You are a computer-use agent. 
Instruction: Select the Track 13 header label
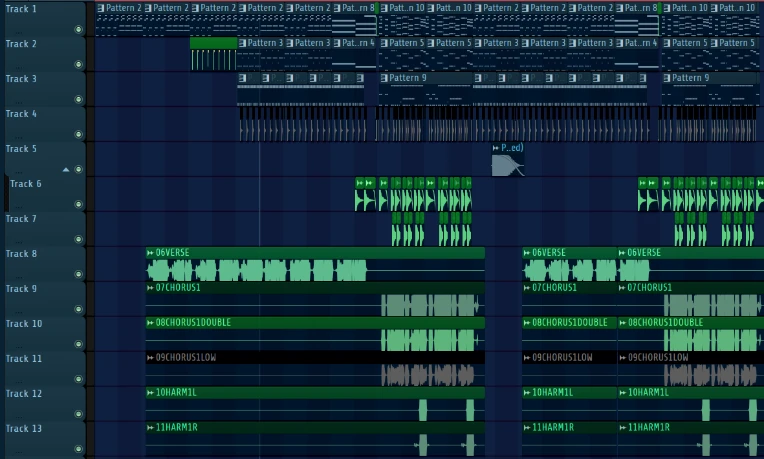point(24,429)
